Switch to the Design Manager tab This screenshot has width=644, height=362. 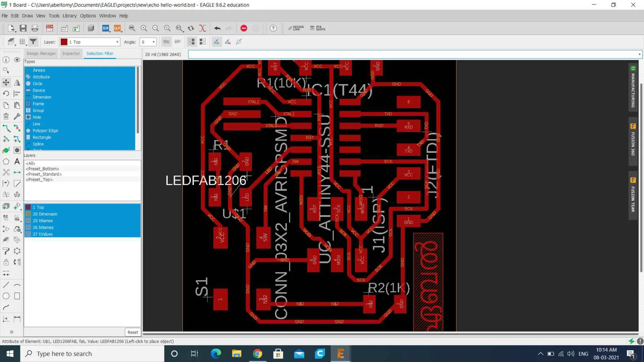coord(41,53)
